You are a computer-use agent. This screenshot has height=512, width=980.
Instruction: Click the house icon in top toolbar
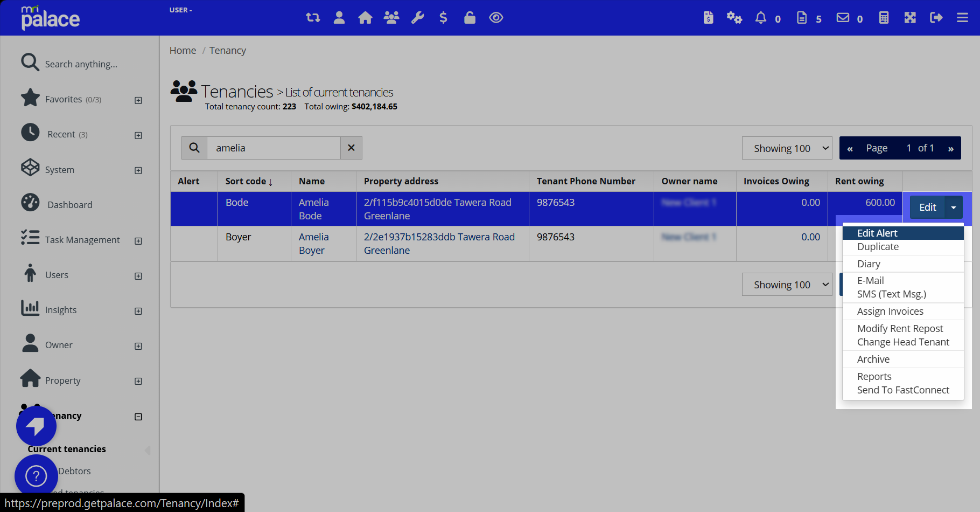tap(365, 18)
